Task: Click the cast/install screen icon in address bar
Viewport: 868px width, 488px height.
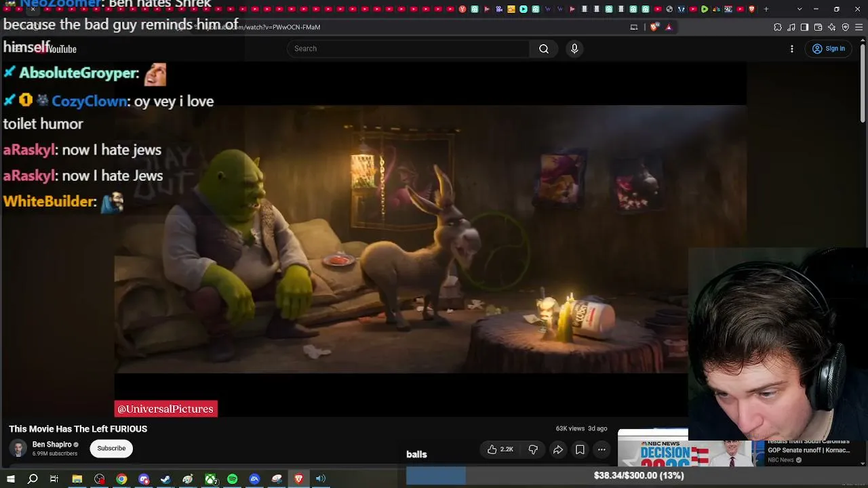Action: click(x=634, y=27)
